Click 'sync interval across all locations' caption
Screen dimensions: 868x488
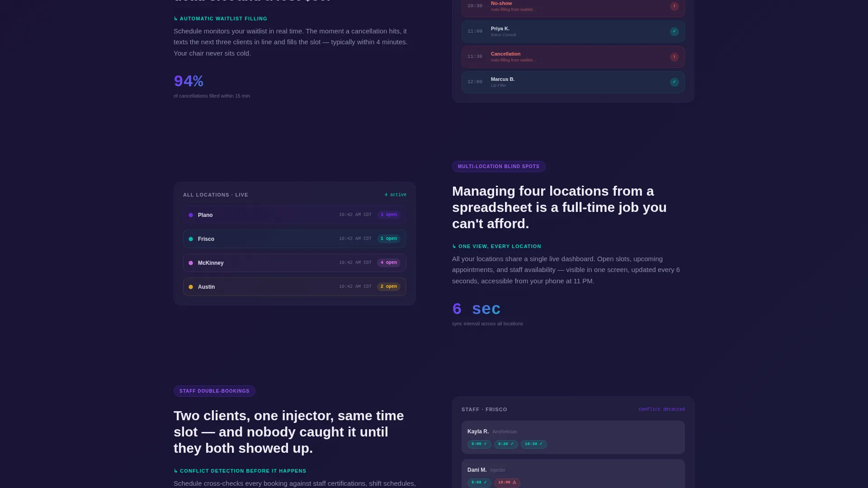tap(487, 324)
